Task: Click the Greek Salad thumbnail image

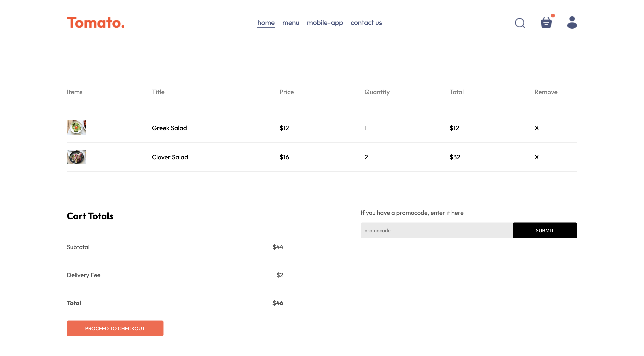Action: pos(76,128)
